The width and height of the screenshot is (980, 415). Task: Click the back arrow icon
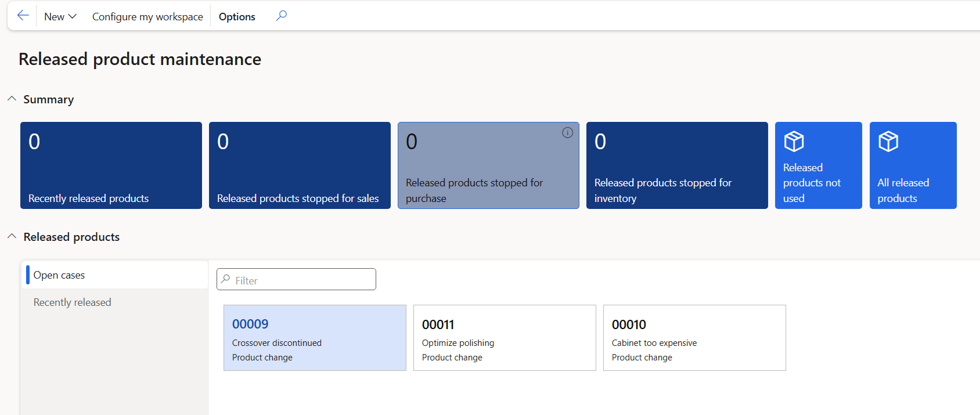23,16
